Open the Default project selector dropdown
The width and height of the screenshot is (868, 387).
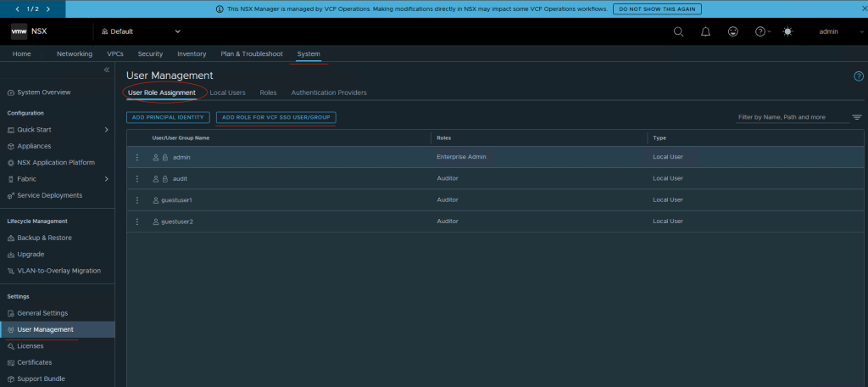tap(142, 31)
